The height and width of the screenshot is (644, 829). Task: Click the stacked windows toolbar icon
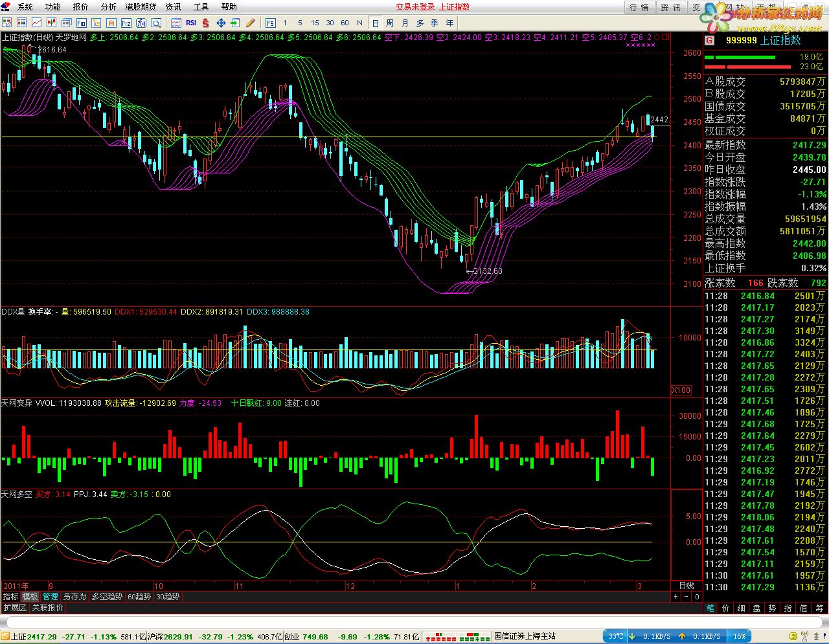[x=67, y=23]
